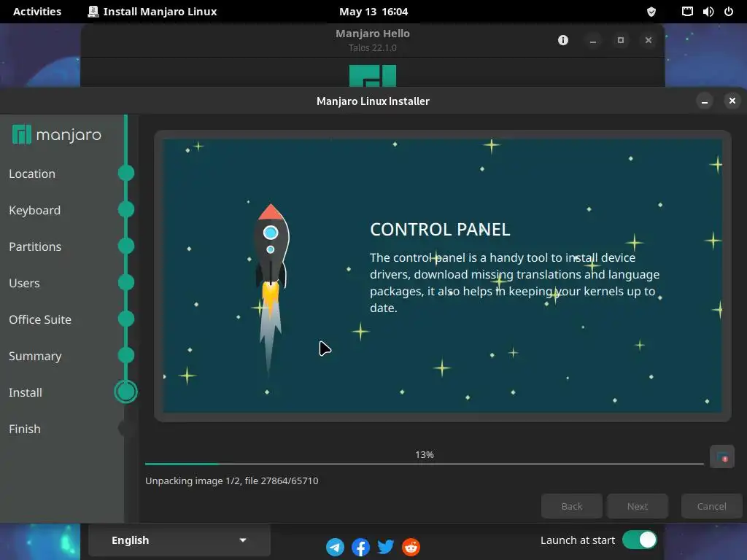747x560 pixels.
Task: Toggle the installer log view button
Action: coord(722,457)
